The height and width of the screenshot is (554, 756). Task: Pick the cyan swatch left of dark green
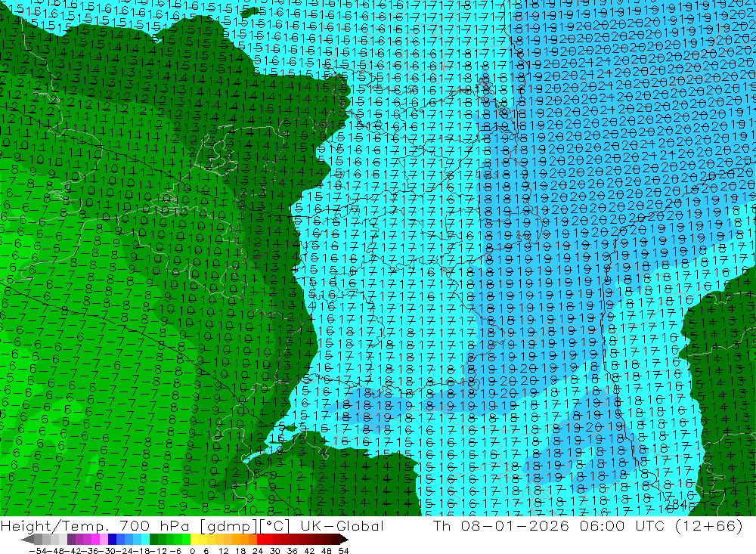point(145,539)
